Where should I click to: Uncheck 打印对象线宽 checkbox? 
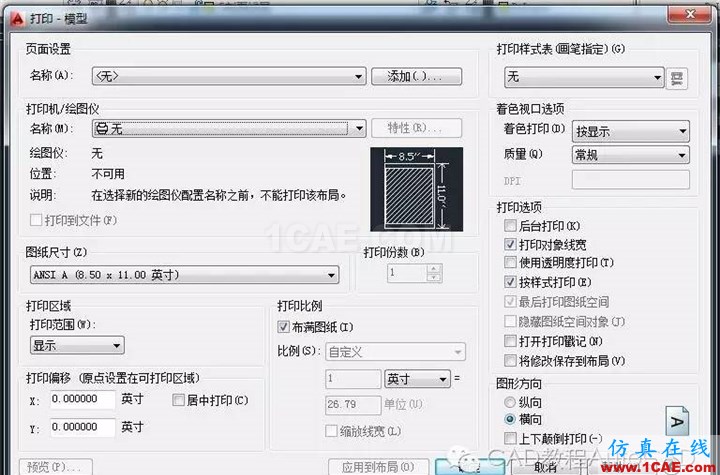pyautogui.click(x=510, y=244)
